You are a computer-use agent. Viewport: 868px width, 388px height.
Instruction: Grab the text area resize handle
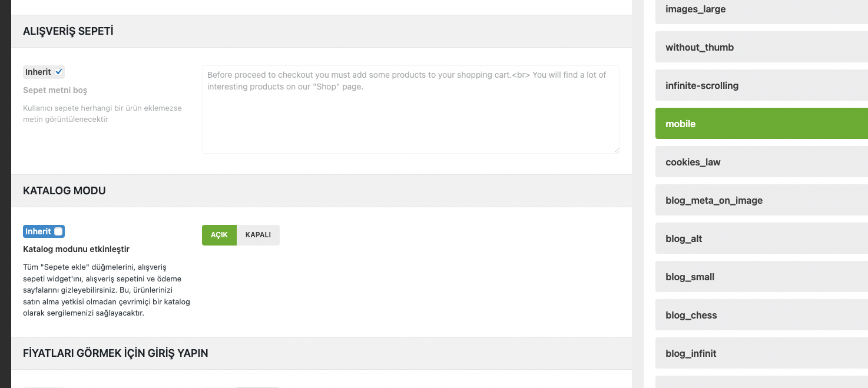617,150
